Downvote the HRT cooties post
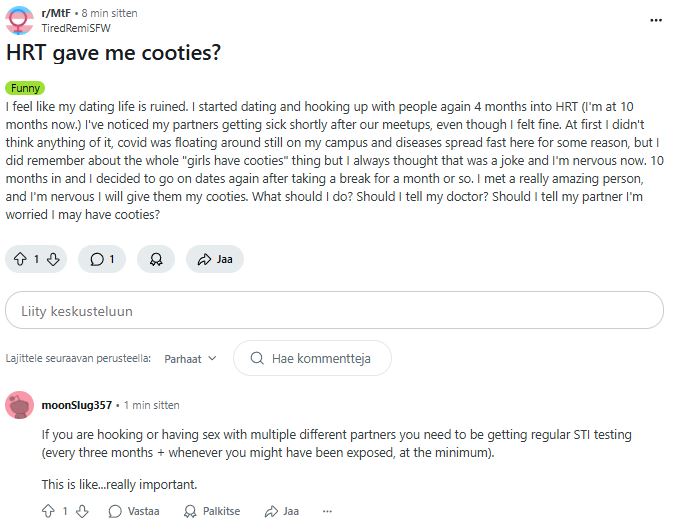This screenshot has width=674, height=530. (x=53, y=259)
